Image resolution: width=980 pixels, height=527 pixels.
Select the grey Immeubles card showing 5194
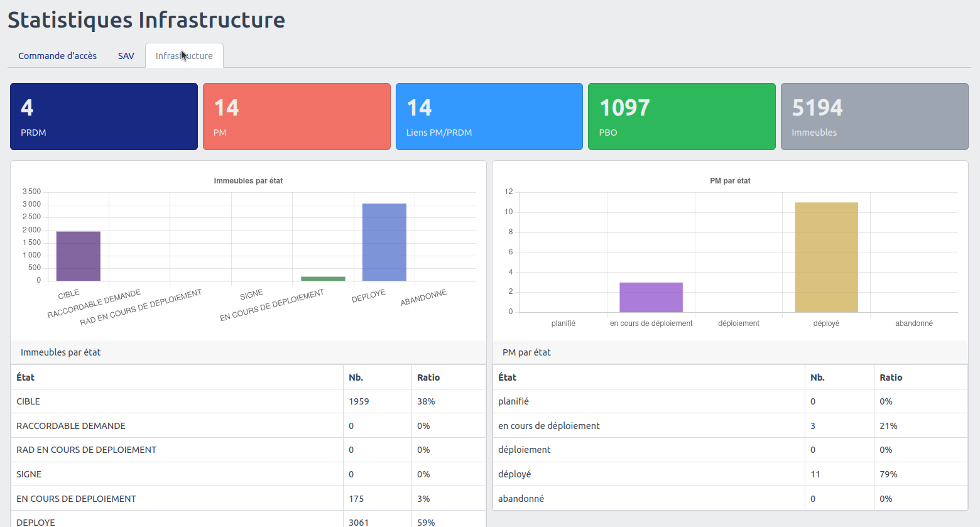coord(874,117)
